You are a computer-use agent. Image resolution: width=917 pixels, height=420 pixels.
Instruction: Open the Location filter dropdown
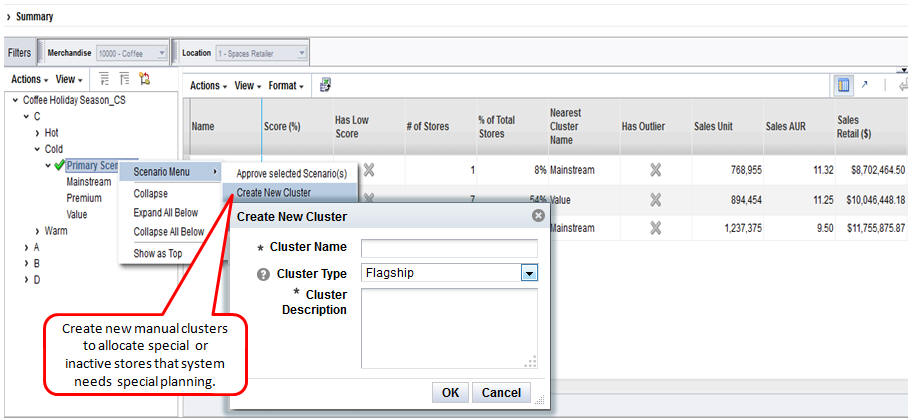click(x=302, y=53)
